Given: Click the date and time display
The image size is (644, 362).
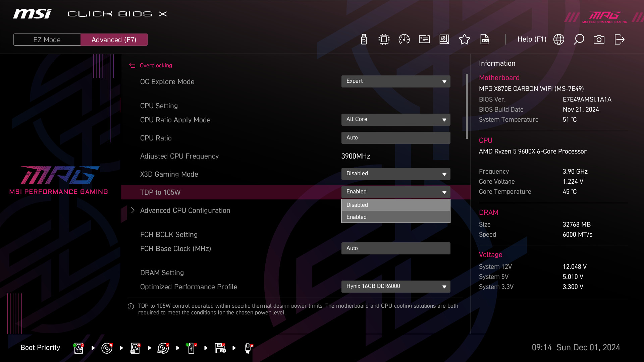Looking at the screenshot, I should (x=576, y=348).
